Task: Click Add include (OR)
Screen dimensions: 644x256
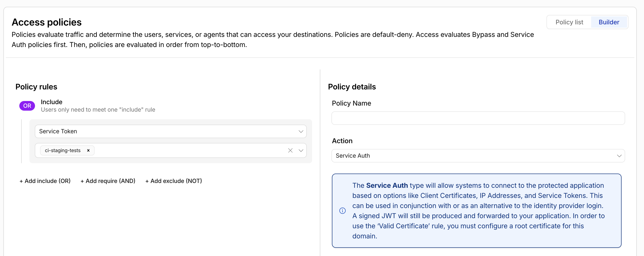Action: pos(45,181)
